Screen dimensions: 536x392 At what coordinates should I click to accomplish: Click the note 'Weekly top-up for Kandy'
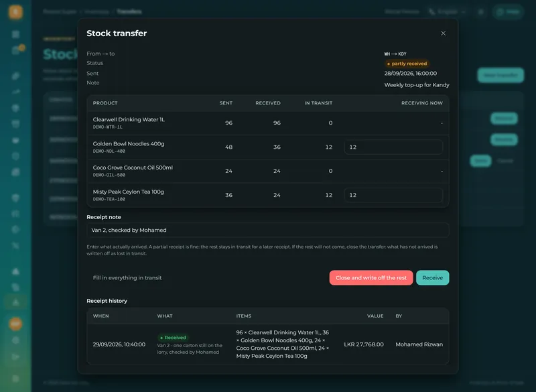pos(417,84)
